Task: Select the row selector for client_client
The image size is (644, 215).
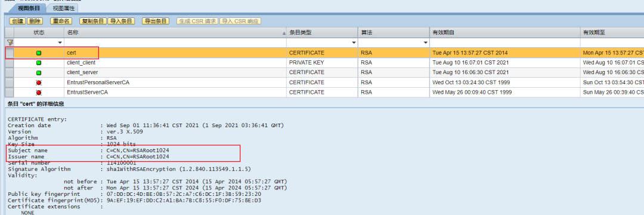Action: pos(10,63)
